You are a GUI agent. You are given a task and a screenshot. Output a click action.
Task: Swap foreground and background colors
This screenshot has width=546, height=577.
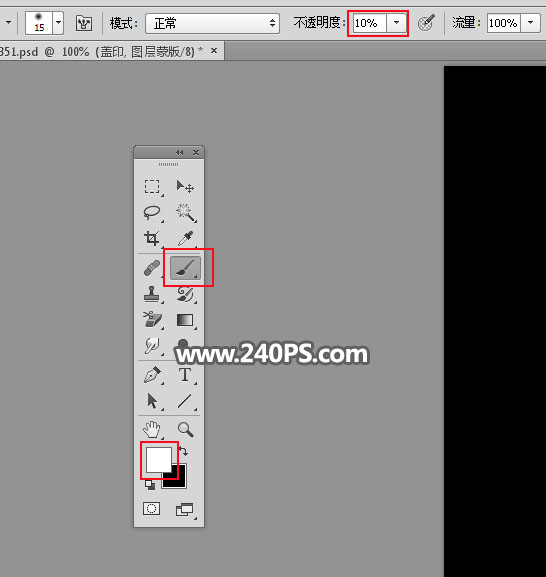point(183,451)
